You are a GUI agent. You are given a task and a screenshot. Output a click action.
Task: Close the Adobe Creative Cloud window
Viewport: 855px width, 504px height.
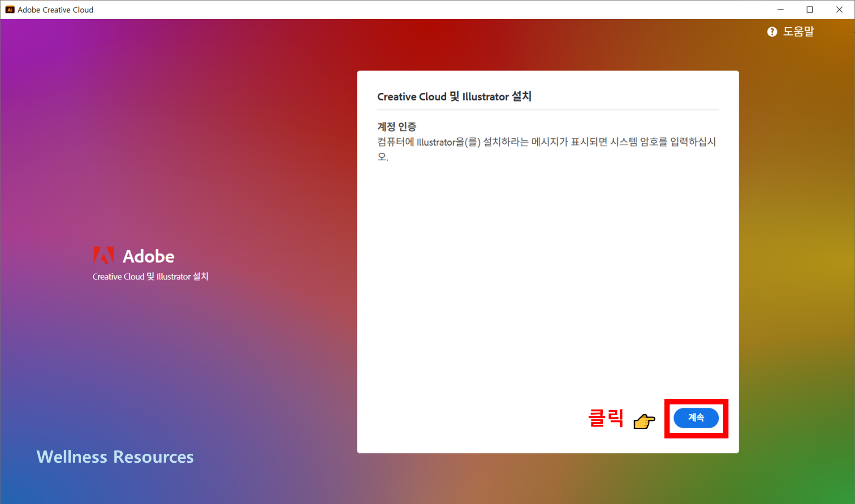(839, 9)
